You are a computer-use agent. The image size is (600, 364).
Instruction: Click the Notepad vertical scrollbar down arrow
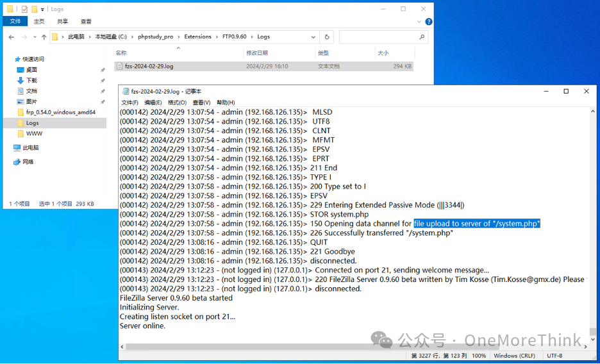point(593,340)
